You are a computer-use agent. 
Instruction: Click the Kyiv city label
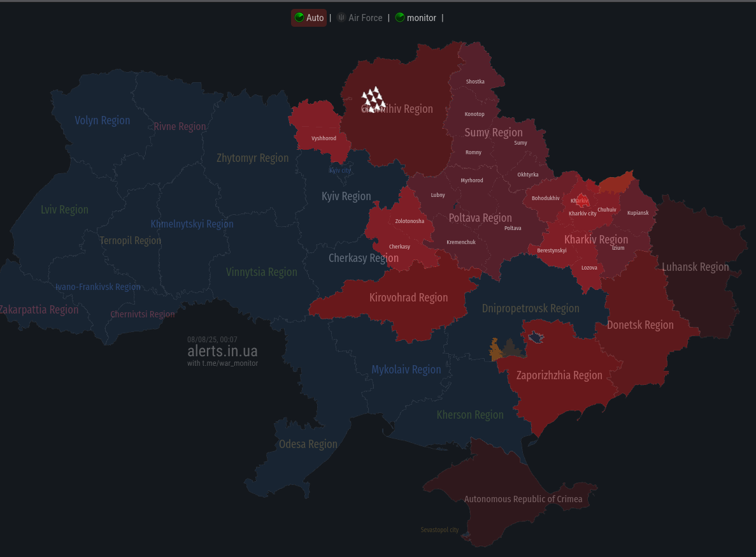(340, 170)
